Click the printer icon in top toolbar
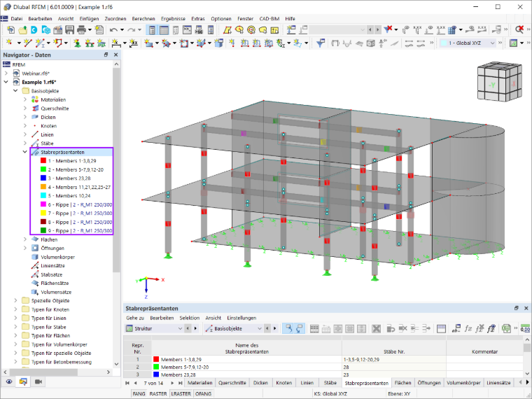This screenshot has width=532, height=399. (81, 30)
